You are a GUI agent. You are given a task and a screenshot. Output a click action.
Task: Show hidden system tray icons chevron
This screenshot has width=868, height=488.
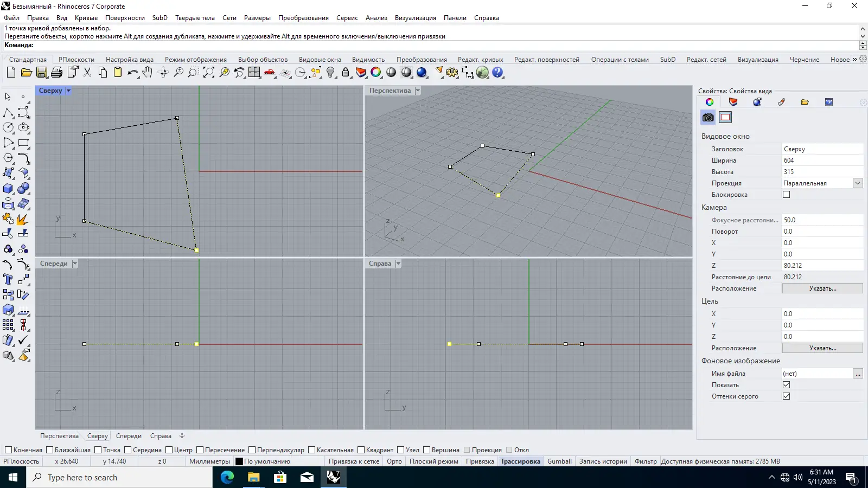(772, 477)
